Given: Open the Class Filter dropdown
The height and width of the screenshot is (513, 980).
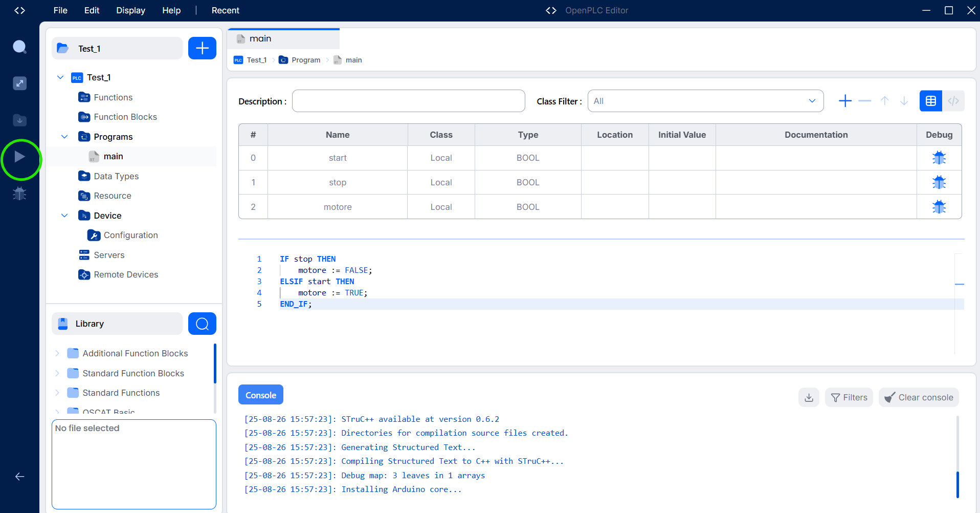Looking at the screenshot, I should (705, 101).
